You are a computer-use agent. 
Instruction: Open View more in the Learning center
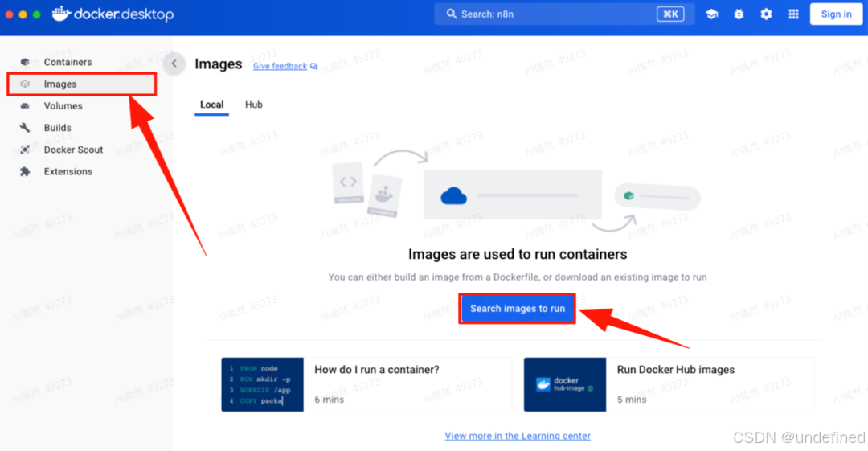[x=518, y=436]
